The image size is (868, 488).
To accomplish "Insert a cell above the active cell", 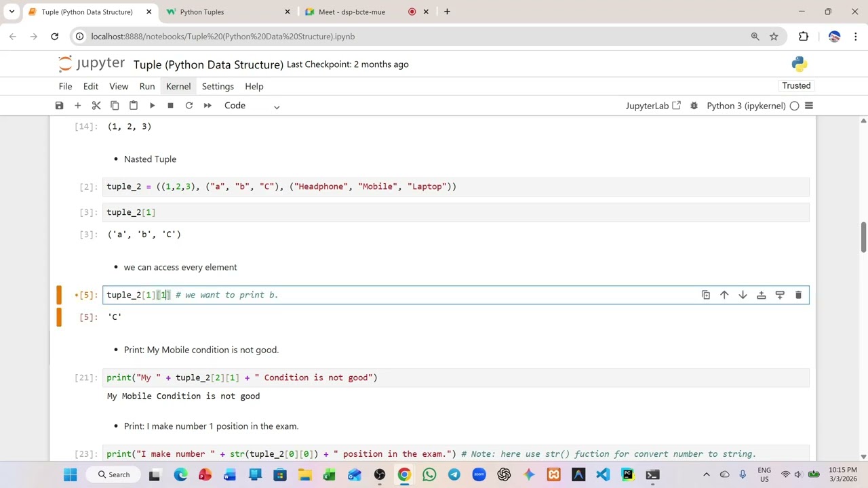I will click(x=762, y=295).
